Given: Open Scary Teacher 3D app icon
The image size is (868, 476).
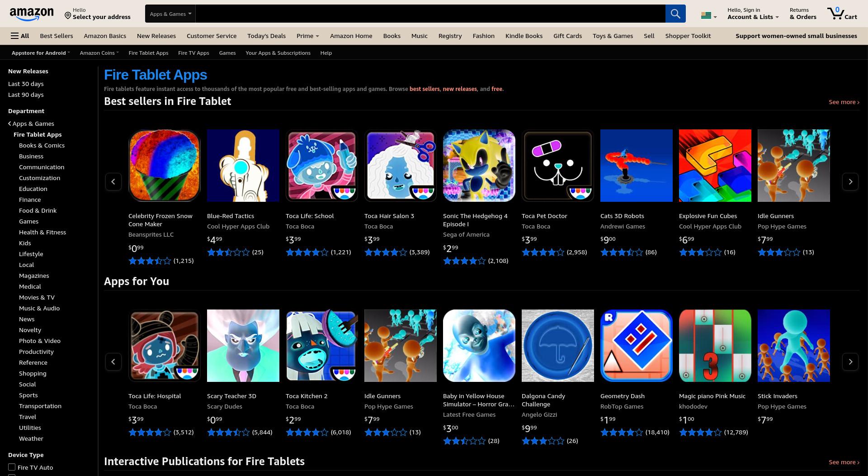Looking at the screenshot, I should 243,346.
